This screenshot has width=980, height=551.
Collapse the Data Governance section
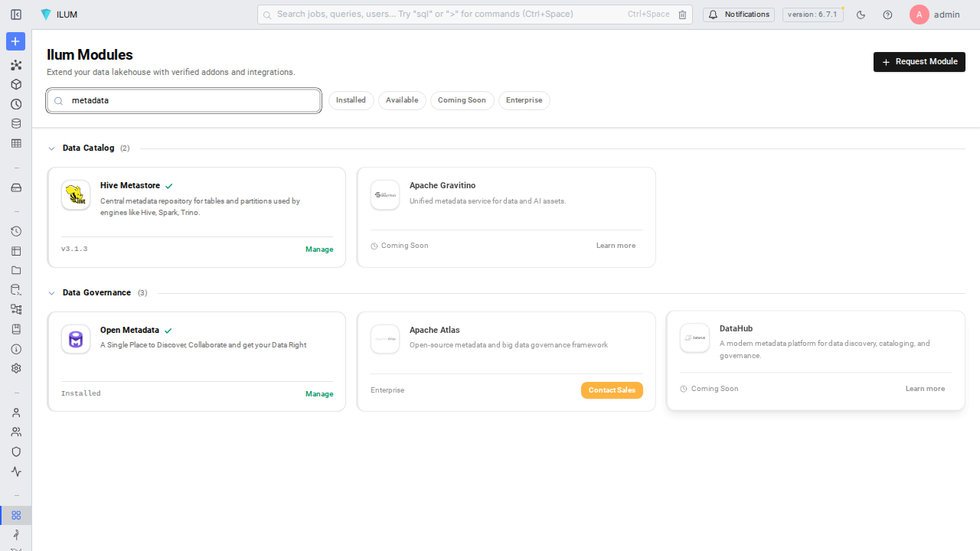[x=51, y=293]
